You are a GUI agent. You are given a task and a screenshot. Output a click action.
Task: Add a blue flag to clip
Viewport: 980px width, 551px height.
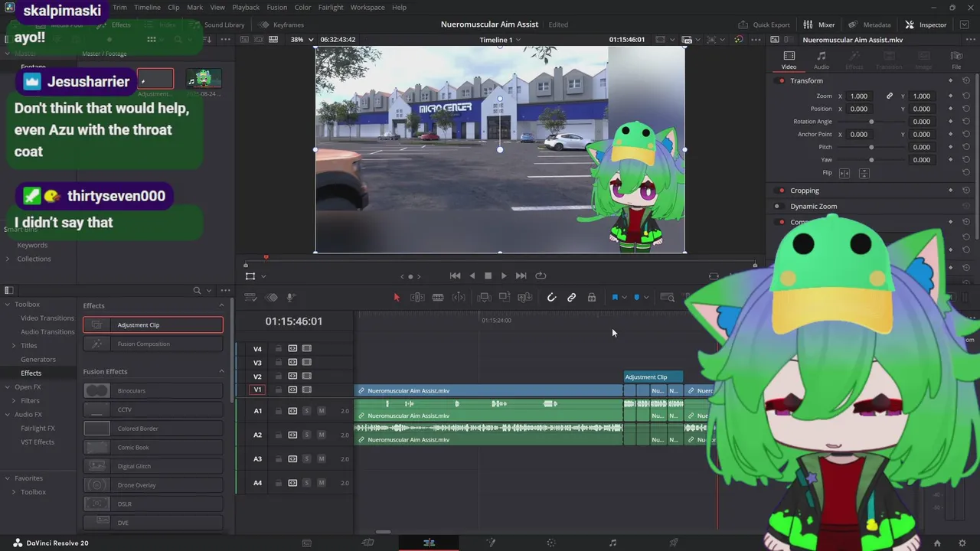[615, 297]
